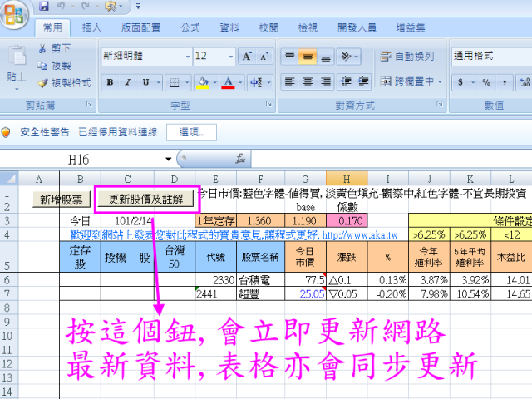Viewport: 532px width, 399px height.
Task: Toggle 自動換列 wrap text
Action: pyautogui.click(x=406, y=57)
